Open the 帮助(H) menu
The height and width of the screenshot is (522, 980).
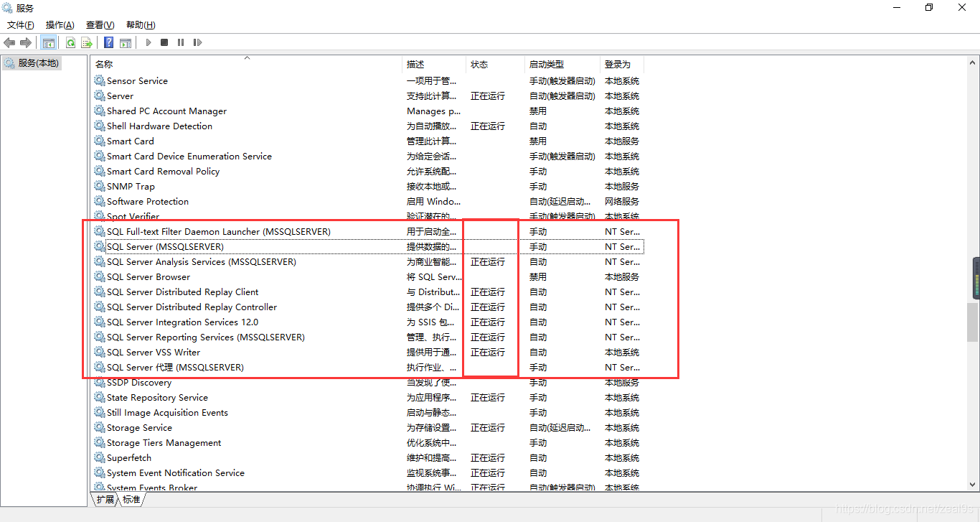[x=141, y=25]
